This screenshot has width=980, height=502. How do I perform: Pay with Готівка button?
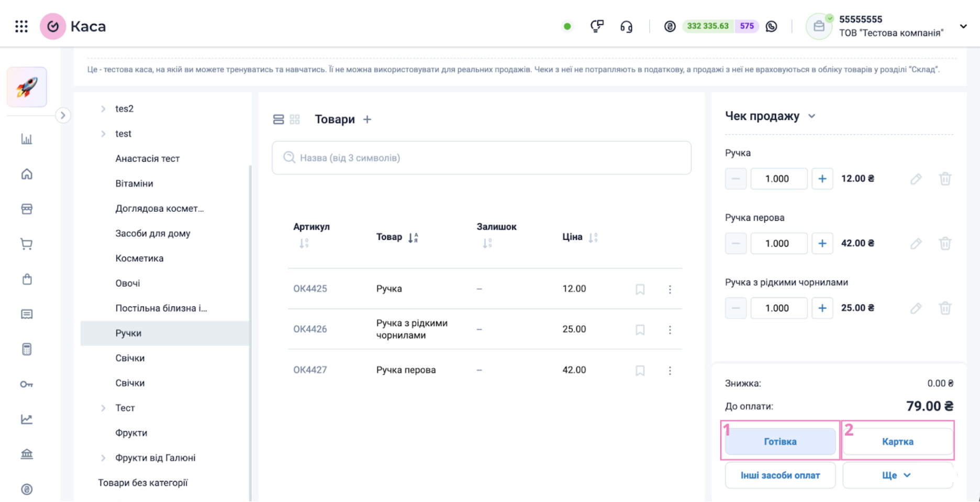pos(780,442)
